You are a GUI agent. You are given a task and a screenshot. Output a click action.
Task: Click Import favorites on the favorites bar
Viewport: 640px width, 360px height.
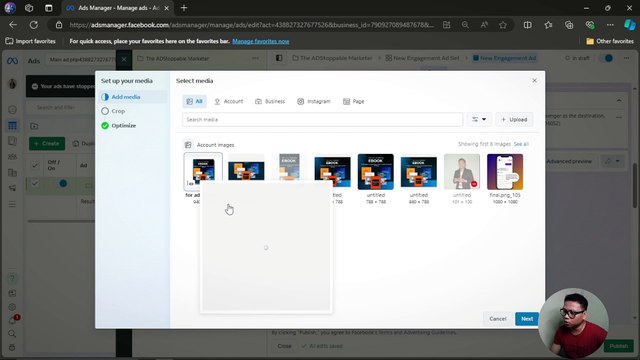coord(31,41)
